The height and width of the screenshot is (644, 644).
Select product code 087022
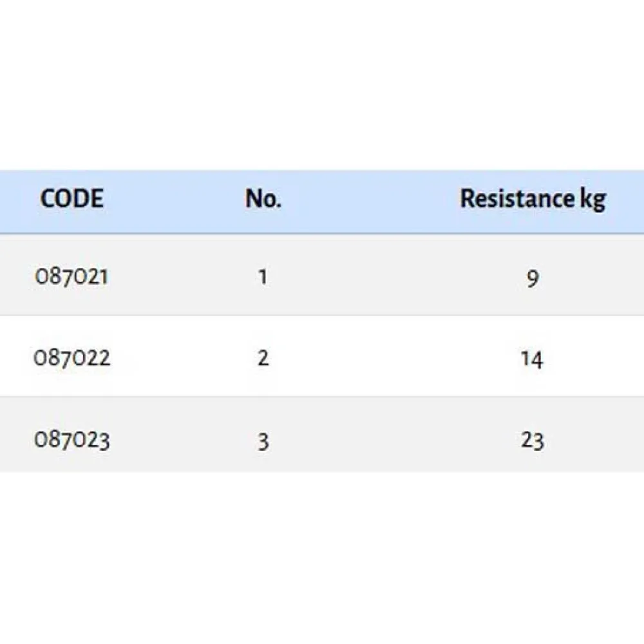pos(72,358)
